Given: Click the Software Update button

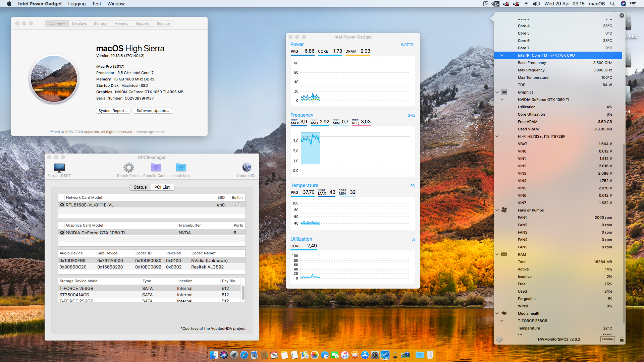Looking at the screenshot, I should pos(153,111).
